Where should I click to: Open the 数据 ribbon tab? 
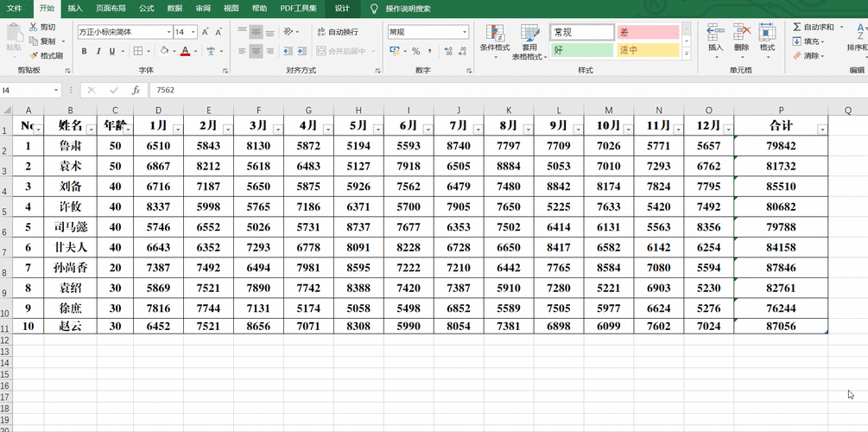[x=174, y=8]
